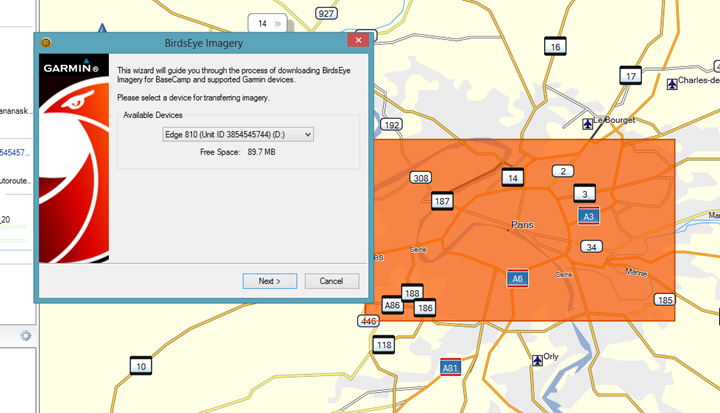
Task: Click the route 927 shield on map
Action: [x=326, y=13]
